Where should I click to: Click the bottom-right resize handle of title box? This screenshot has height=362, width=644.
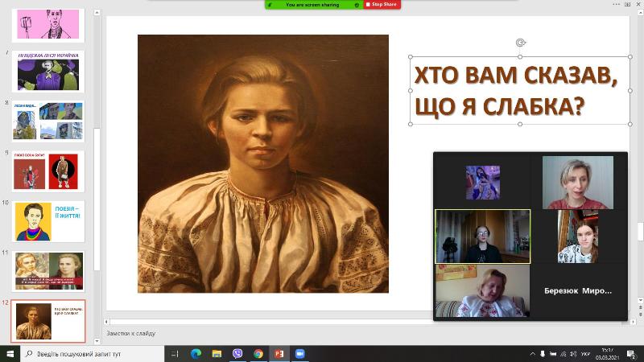click(x=630, y=124)
